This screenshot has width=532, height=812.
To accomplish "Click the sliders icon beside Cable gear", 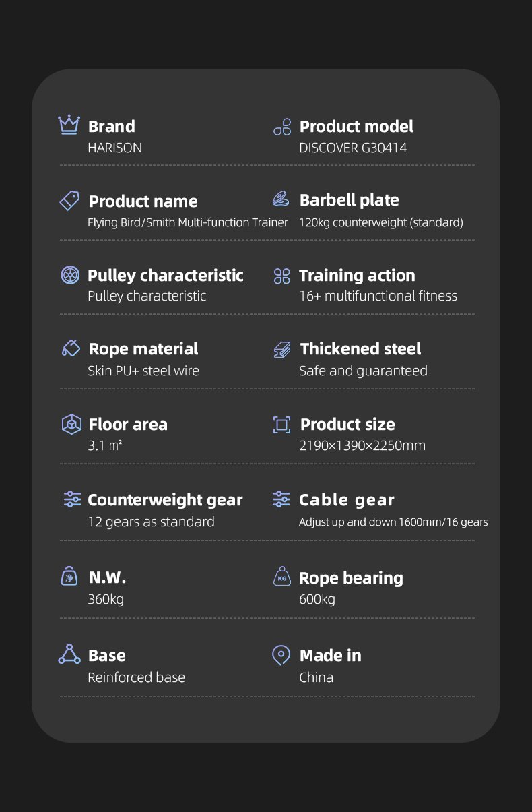I will point(281,499).
